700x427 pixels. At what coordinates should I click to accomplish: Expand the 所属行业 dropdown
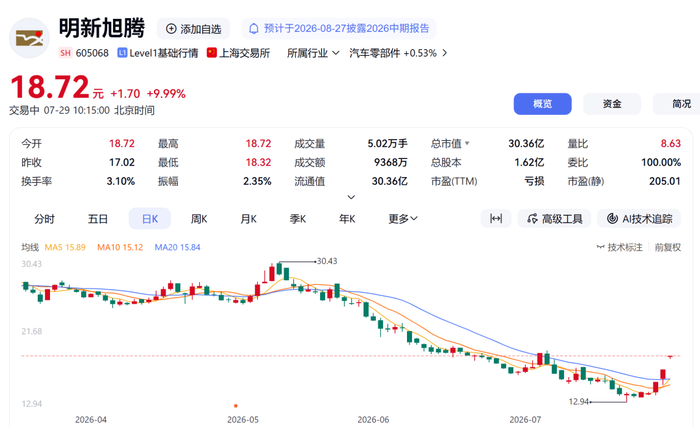click(313, 53)
